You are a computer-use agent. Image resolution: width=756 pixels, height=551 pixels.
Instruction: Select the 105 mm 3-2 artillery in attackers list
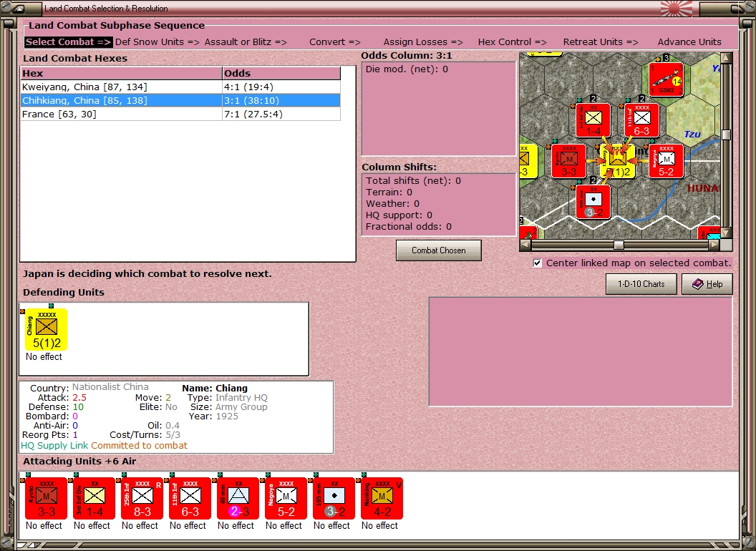334,498
